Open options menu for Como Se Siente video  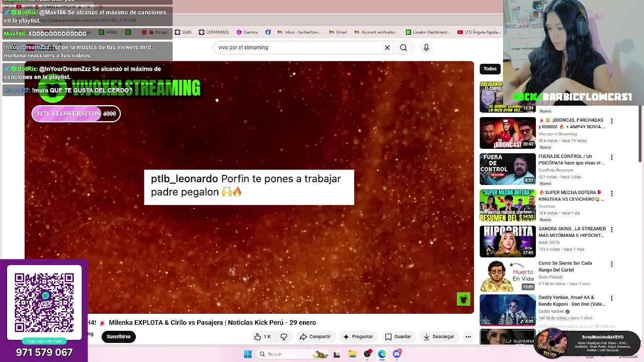pos(612,264)
